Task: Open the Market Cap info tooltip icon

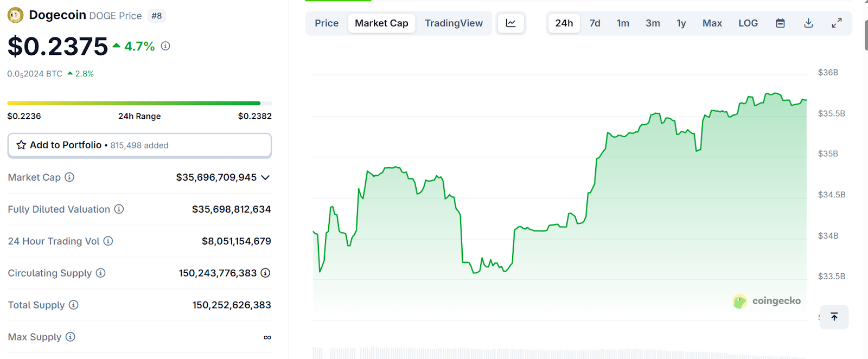Action: click(69, 177)
